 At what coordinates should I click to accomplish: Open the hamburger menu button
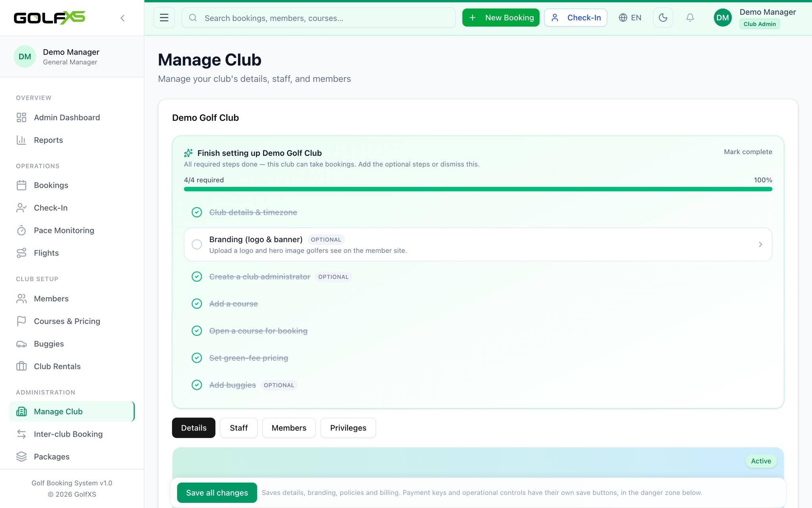click(164, 17)
